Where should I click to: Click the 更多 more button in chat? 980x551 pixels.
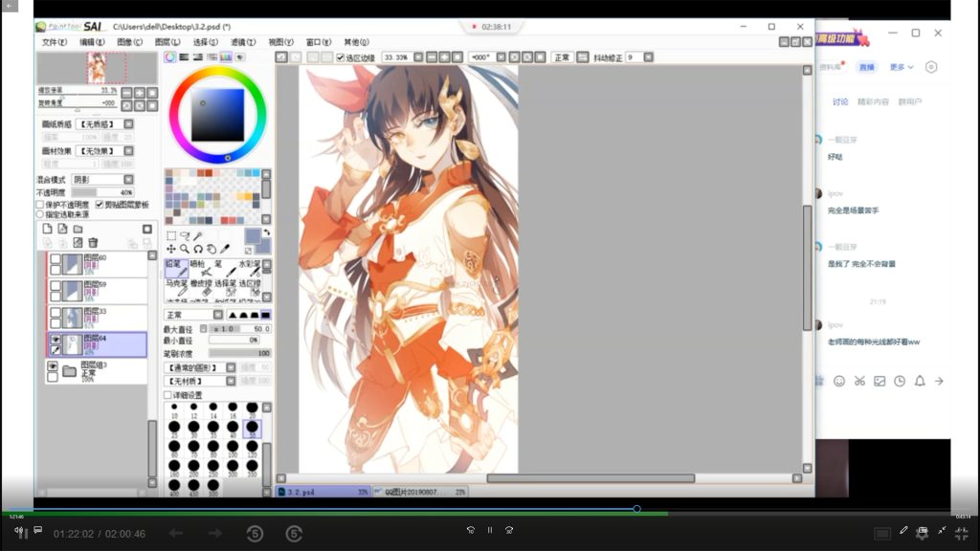[x=901, y=67]
